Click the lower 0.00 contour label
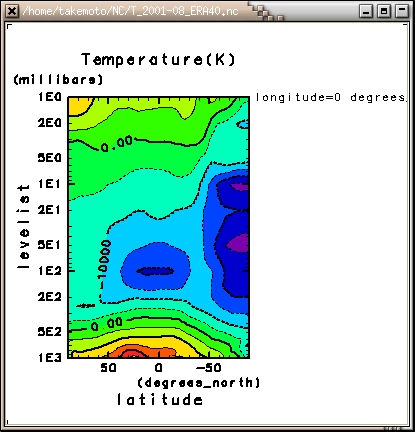415x432 pixels. tap(107, 324)
